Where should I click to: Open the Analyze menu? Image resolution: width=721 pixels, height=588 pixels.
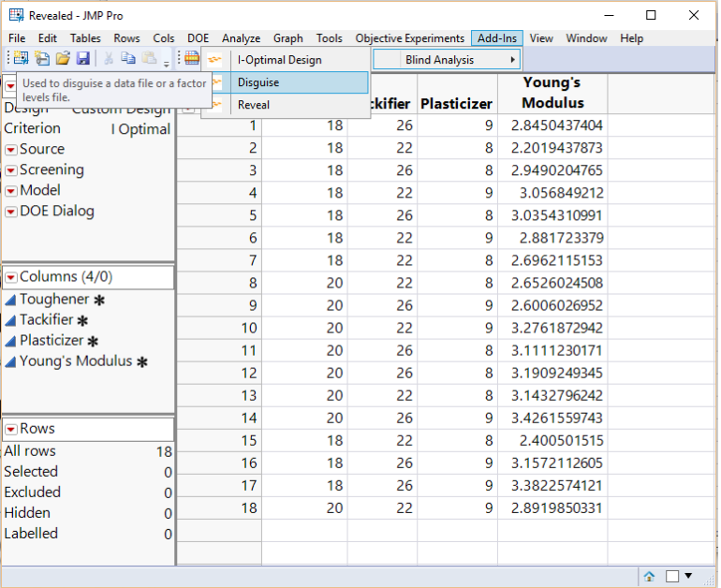tap(241, 38)
